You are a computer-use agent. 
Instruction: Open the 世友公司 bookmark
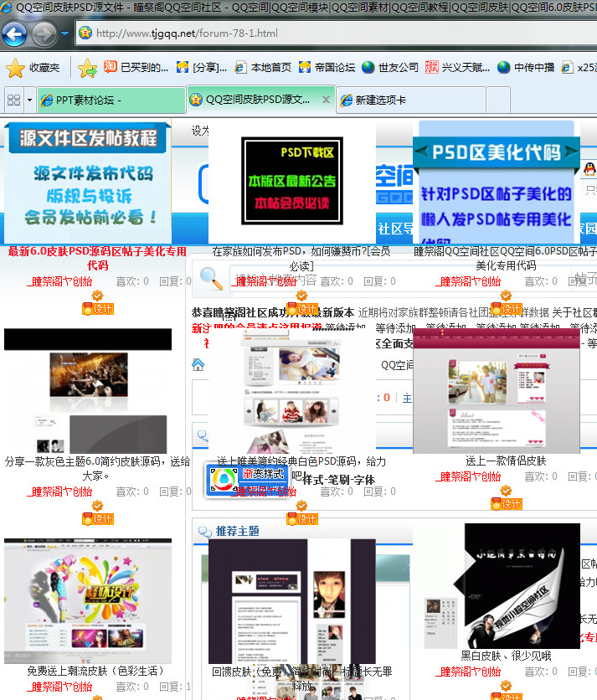coord(390,68)
